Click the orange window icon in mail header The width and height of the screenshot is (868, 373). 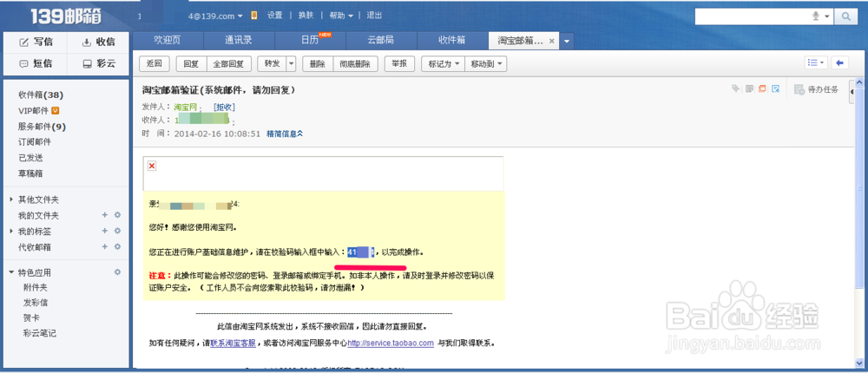click(762, 88)
